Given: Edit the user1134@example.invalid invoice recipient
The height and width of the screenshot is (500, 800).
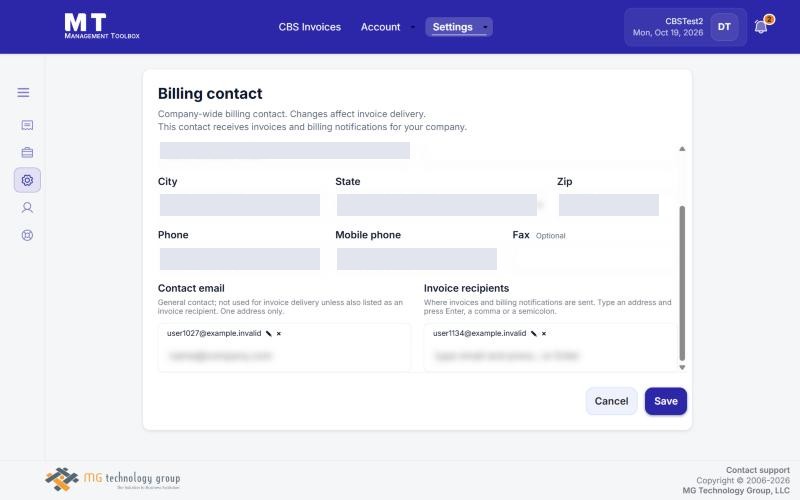Looking at the screenshot, I should 534,334.
